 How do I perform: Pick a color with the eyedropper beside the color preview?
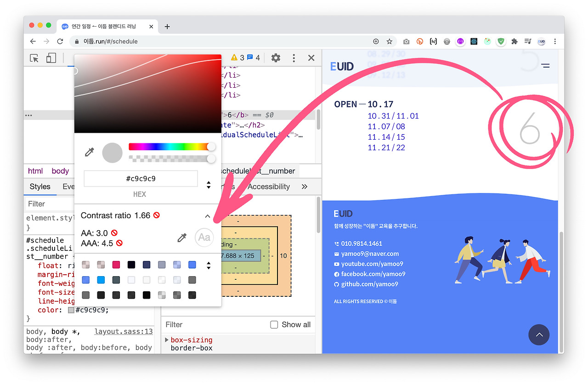90,153
